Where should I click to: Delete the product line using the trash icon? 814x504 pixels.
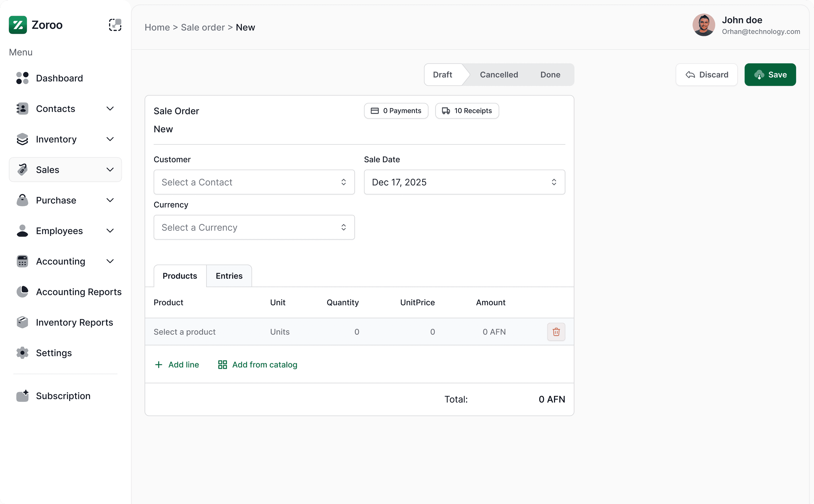pyautogui.click(x=556, y=332)
